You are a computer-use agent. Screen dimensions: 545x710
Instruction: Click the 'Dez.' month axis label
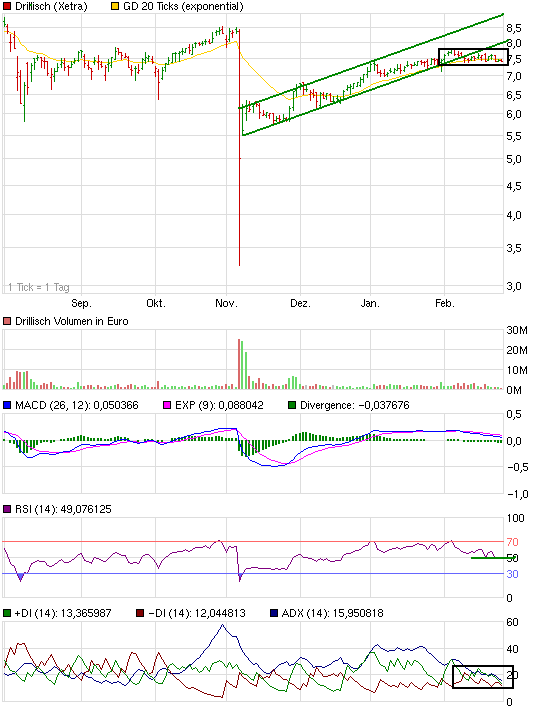pyautogui.click(x=300, y=303)
